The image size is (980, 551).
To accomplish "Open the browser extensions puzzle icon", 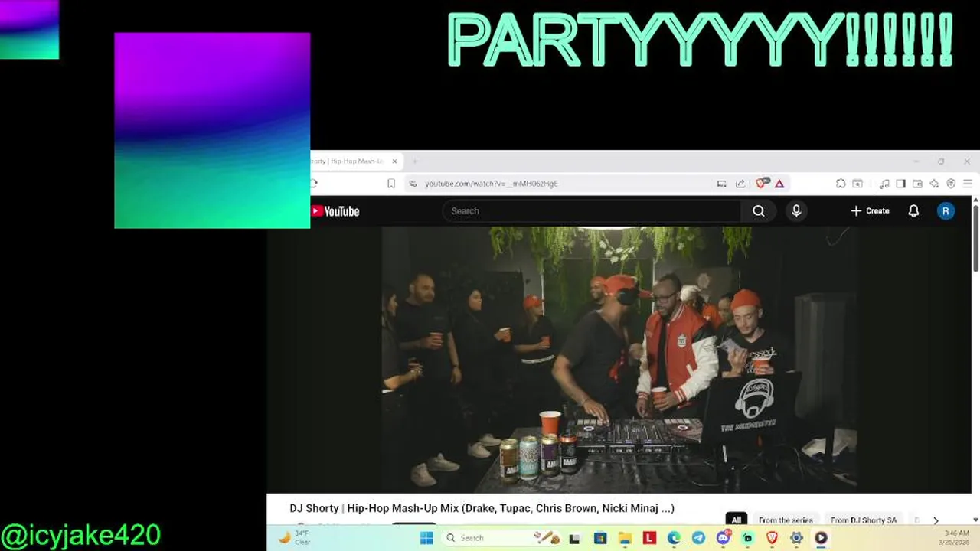I will click(841, 184).
